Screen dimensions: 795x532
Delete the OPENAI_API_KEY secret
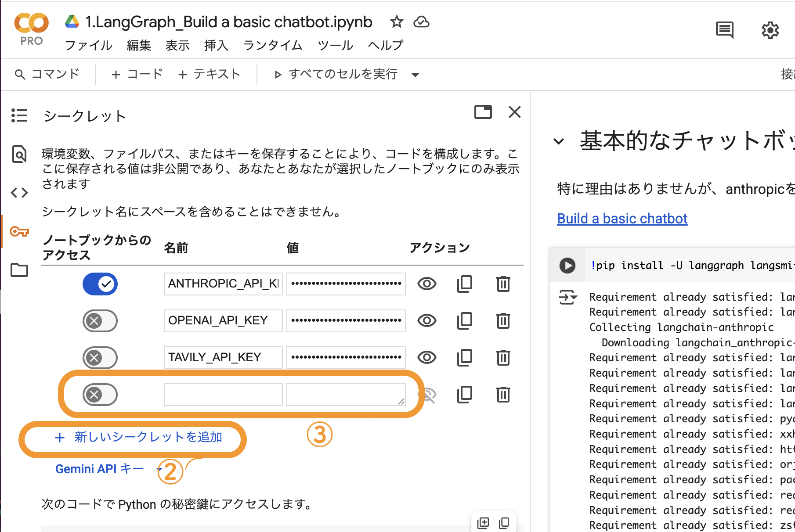click(503, 321)
